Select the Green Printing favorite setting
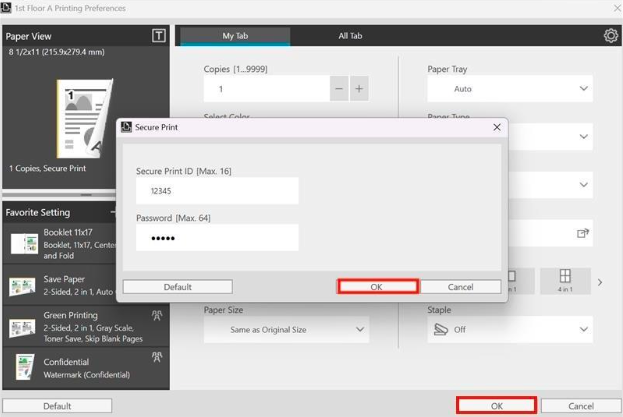Image resolution: width=623 pixels, height=417 pixels. click(x=86, y=326)
